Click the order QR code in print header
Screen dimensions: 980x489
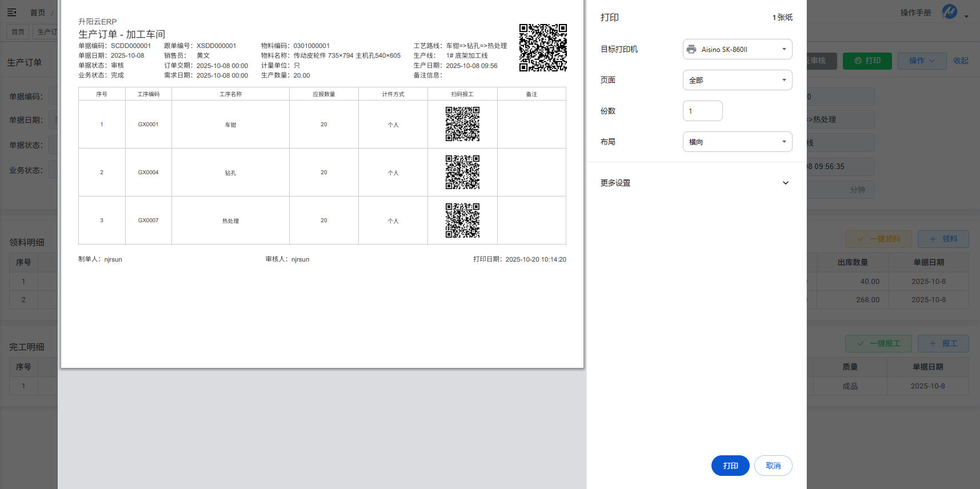click(x=542, y=47)
